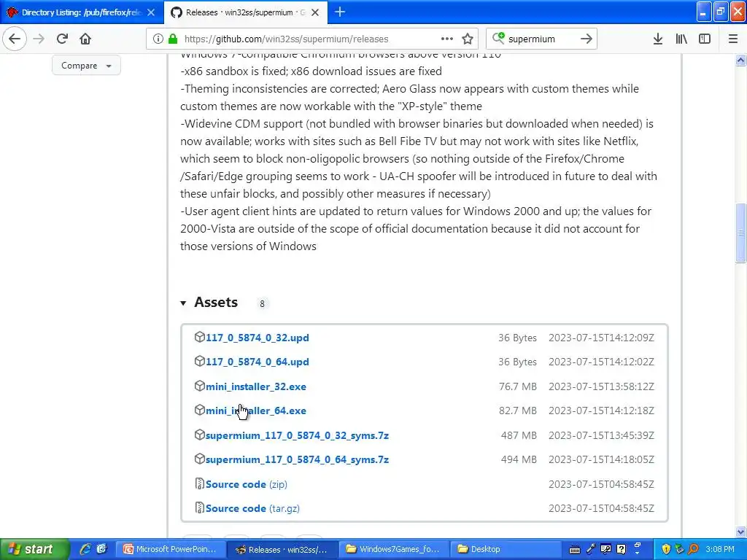Close the Releases supermium tab
Screen dimensions: 747x560
[315, 12]
